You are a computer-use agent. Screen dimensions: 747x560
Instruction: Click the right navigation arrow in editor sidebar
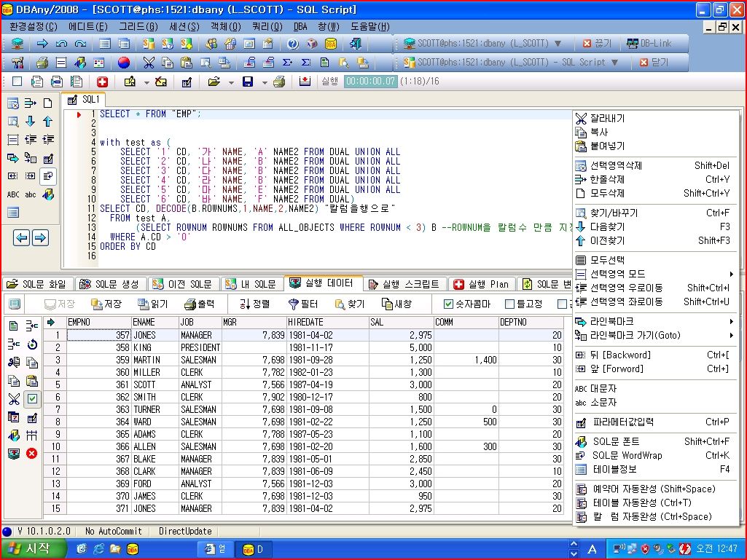(x=40, y=237)
